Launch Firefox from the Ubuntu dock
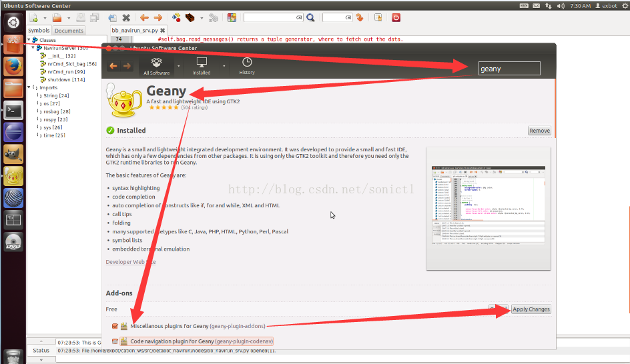 pos(13,66)
